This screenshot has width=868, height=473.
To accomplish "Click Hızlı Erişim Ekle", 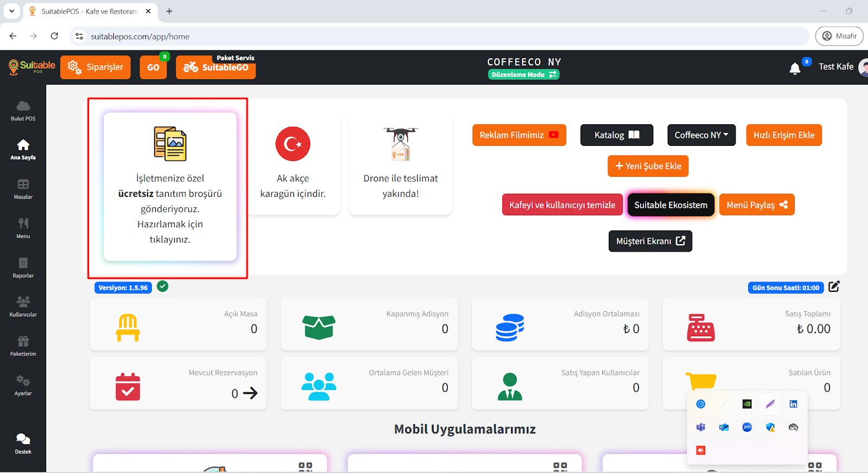I will [784, 135].
